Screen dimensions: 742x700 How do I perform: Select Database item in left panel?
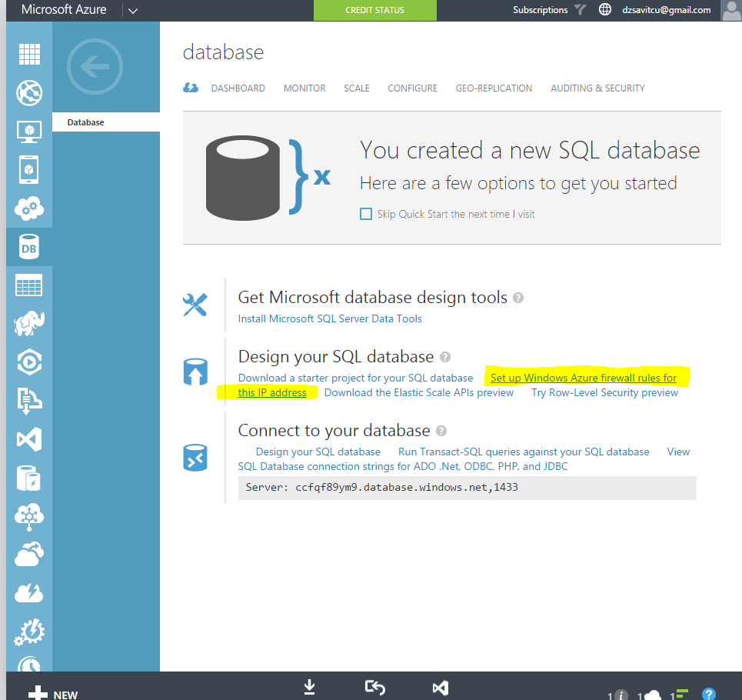point(106,122)
